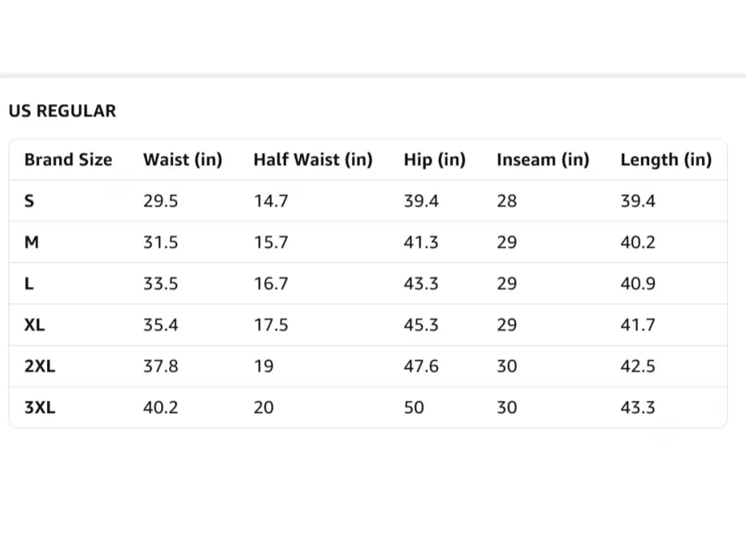746x560 pixels.
Task: Click the Waist (in) column header
Action: pyautogui.click(x=182, y=160)
